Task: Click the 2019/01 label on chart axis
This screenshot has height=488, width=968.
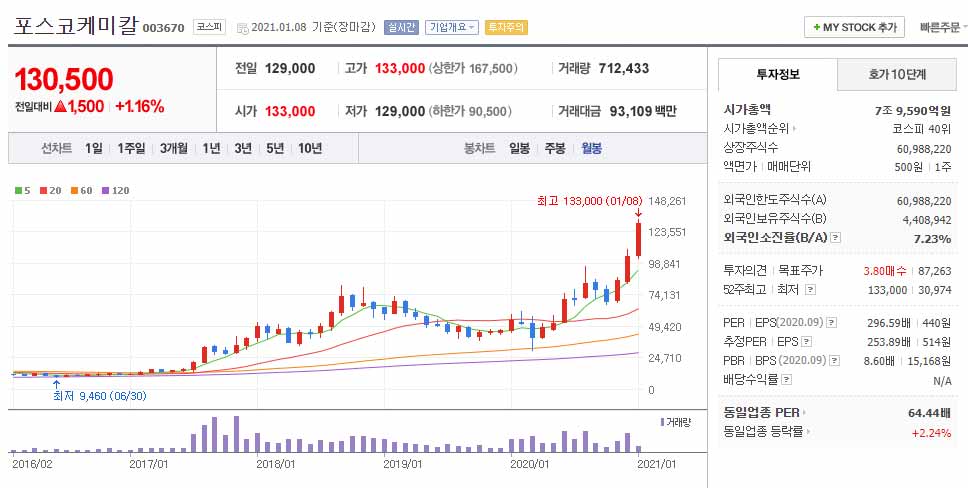Action: click(403, 464)
